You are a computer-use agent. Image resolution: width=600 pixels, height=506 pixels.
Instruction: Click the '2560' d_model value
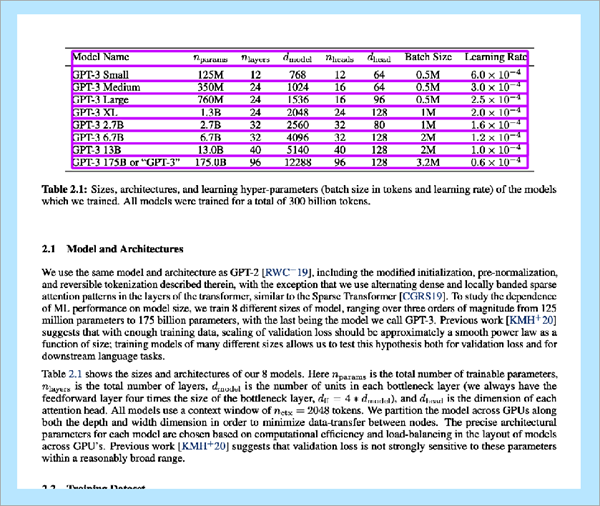coord(298,125)
